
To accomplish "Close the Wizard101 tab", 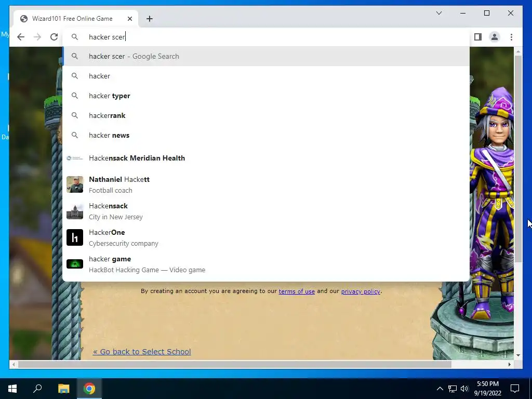I will (x=129, y=19).
